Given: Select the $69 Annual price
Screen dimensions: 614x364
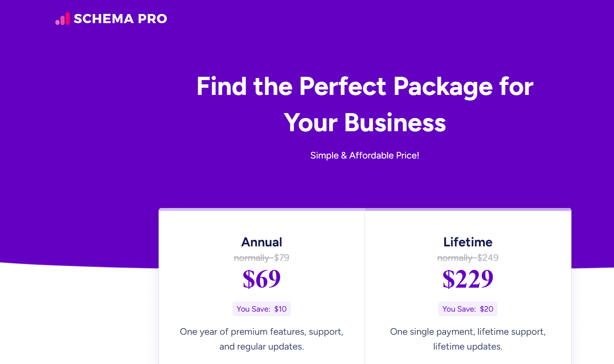Looking at the screenshot, I should [x=261, y=279].
